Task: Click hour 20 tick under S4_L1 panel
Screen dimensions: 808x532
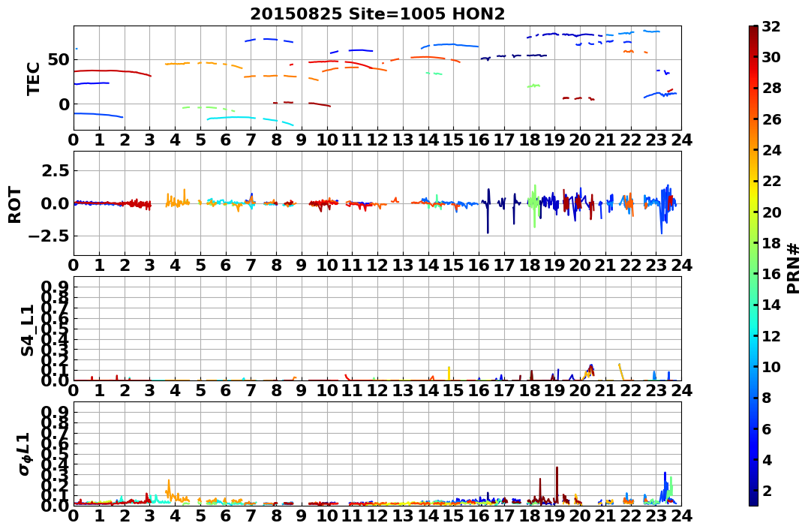Action: point(580,390)
